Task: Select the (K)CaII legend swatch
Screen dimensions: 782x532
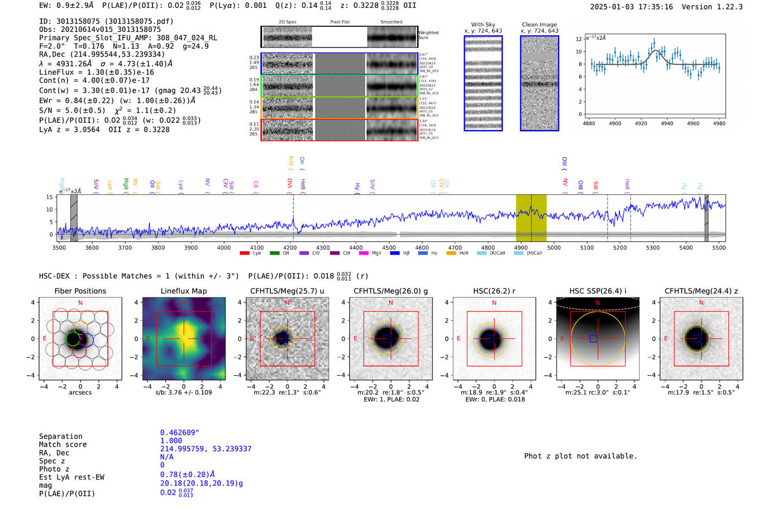Action: (481, 253)
